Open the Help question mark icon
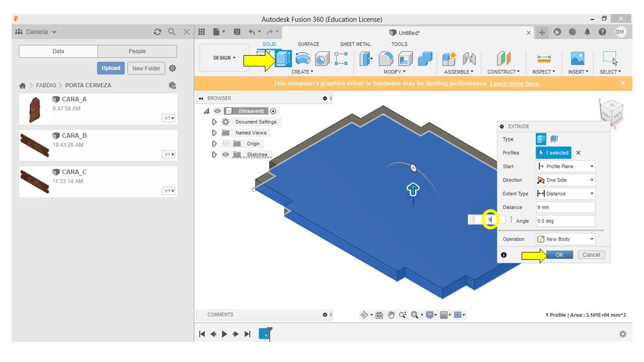This screenshot has height=362, width=644. click(602, 32)
